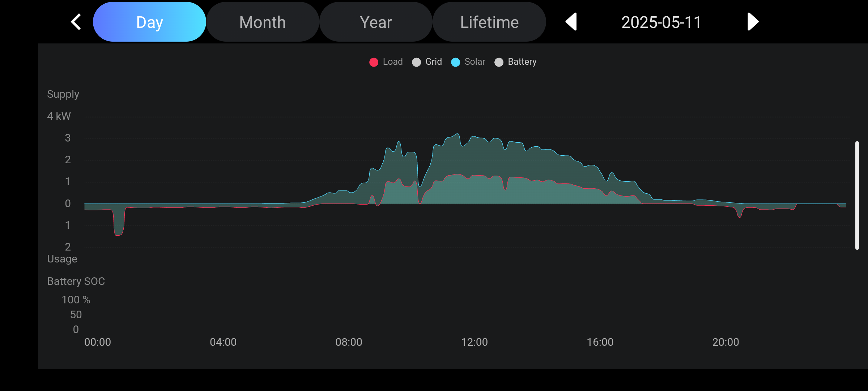Click the load dip near 01:00
Viewport: 868px width, 391px height.
point(118,234)
